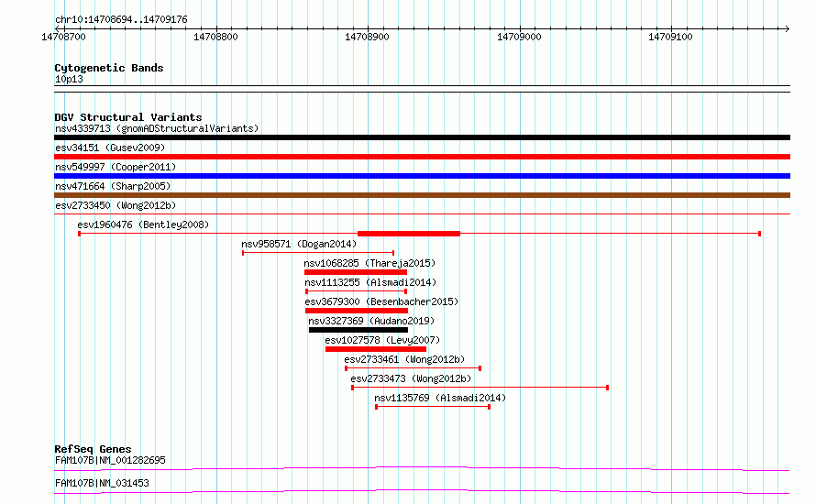Select the thin line under nsv1113255
Screen dimensions: 816x504
[357, 291]
